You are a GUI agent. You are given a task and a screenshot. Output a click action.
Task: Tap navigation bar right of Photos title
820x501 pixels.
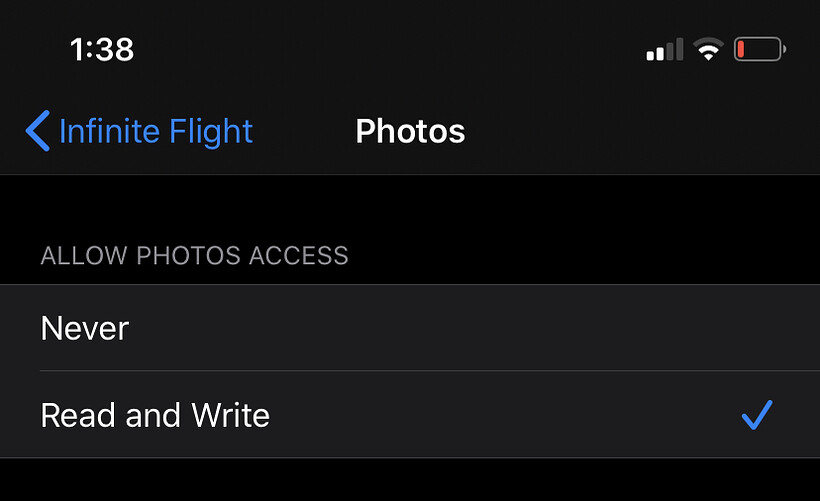[x=640, y=131]
